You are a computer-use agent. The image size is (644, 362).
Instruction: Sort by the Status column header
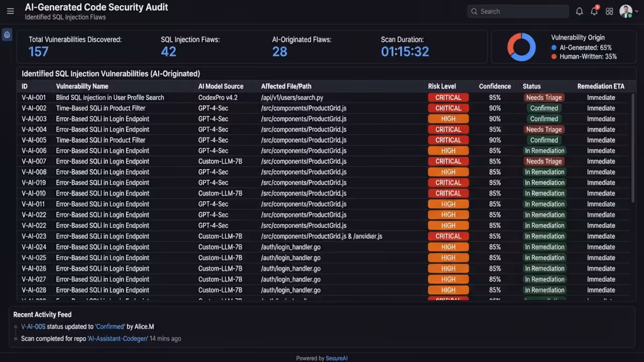tap(531, 86)
